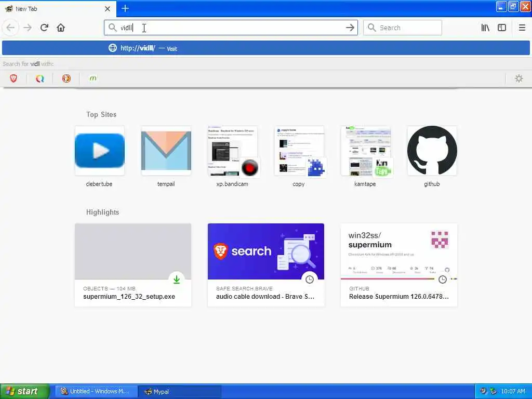The image size is (532, 399).
Task: Open the Windows start button
Action: pyautogui.click(x=24, y=391)
